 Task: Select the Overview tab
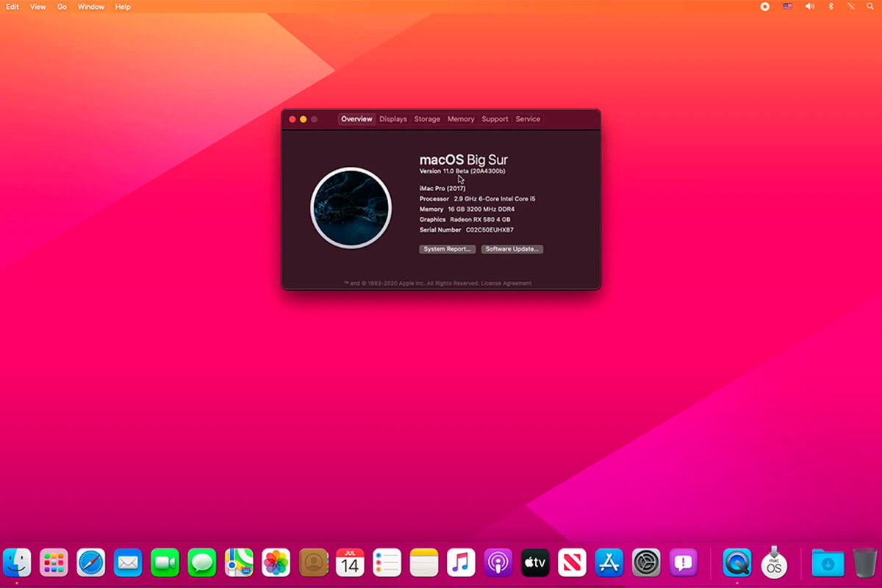(x=356, y=119)
